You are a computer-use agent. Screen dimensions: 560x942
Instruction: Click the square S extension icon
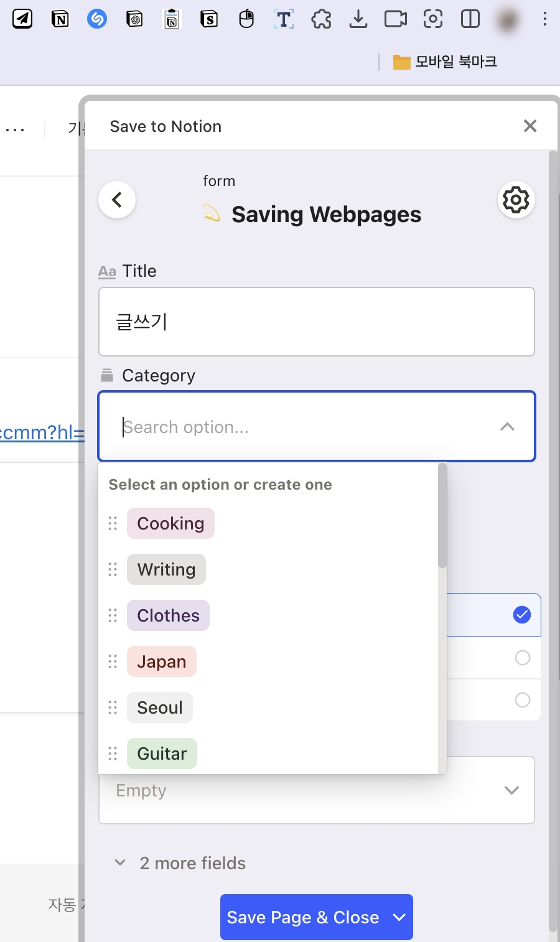tap(209, 19)
